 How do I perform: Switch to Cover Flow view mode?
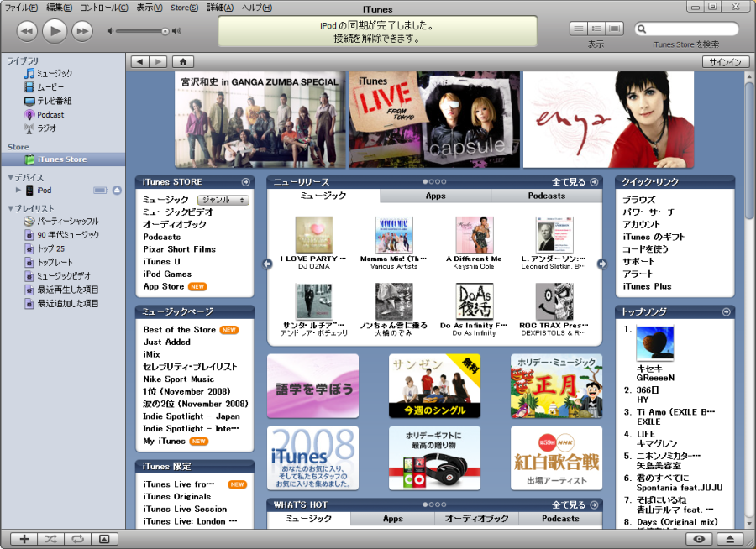[614, 29]
